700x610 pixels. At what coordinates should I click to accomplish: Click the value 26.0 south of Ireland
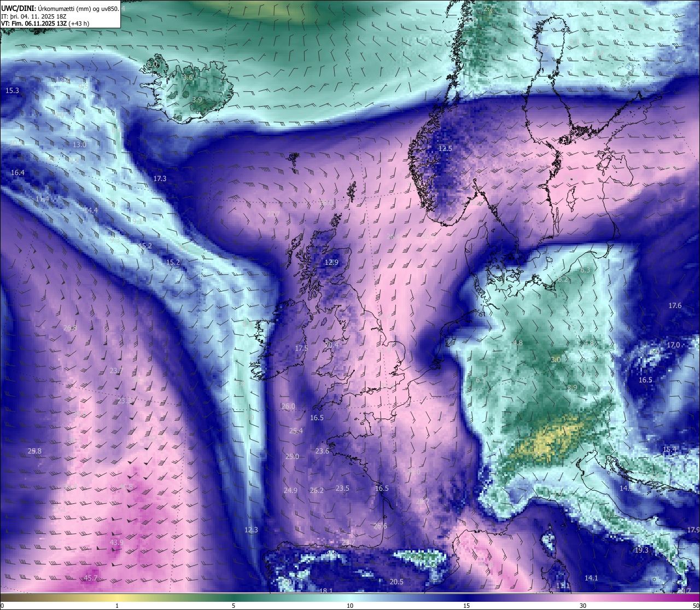(x=288, y=406)
